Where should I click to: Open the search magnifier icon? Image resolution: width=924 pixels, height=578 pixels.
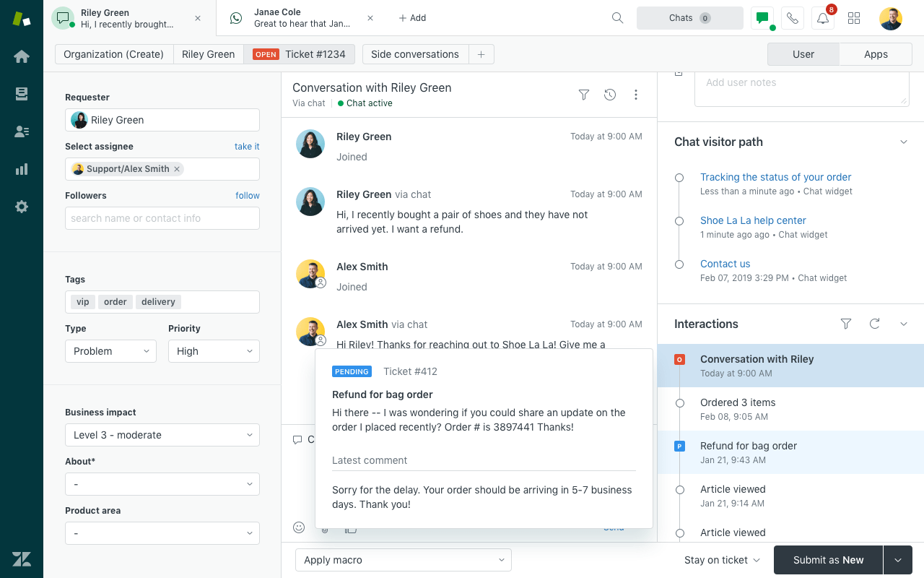click(617, 18)
